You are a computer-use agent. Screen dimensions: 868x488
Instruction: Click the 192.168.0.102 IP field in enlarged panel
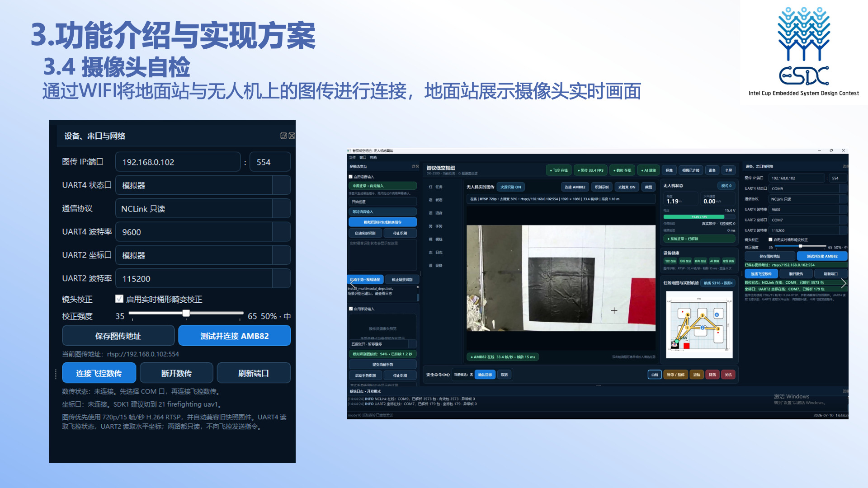178,162
